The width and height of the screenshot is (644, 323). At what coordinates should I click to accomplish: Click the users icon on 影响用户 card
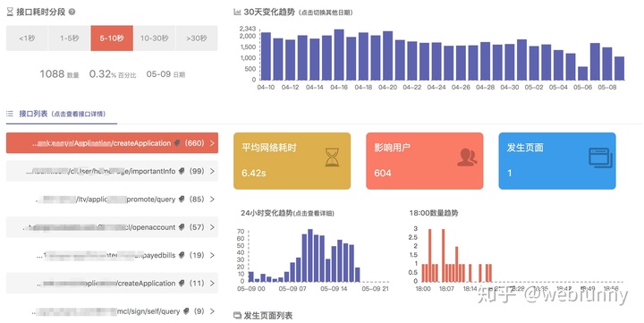click(x=467, y=157)
